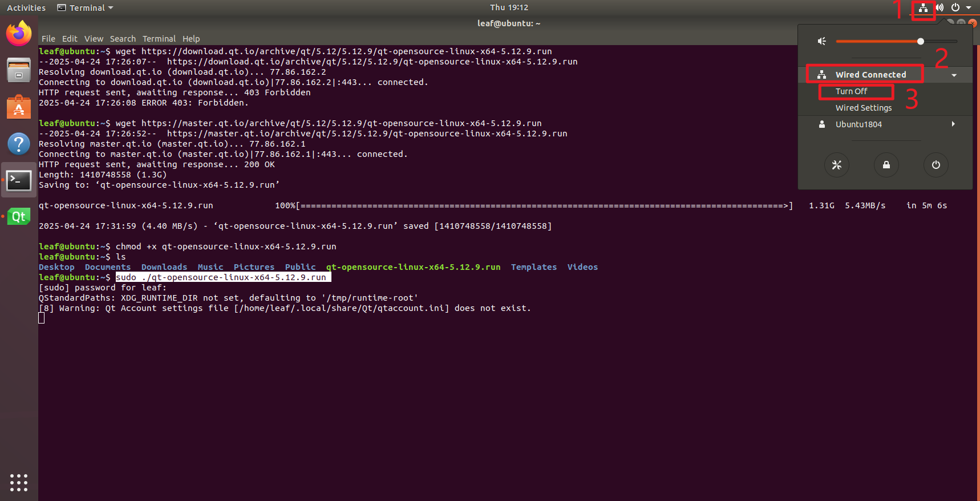Click the 'HTTP request sent, awaiting response... 200 OK' line
The width and height of the screenshot is (980, 501).
pyautogui.click(x=157, y=164)
